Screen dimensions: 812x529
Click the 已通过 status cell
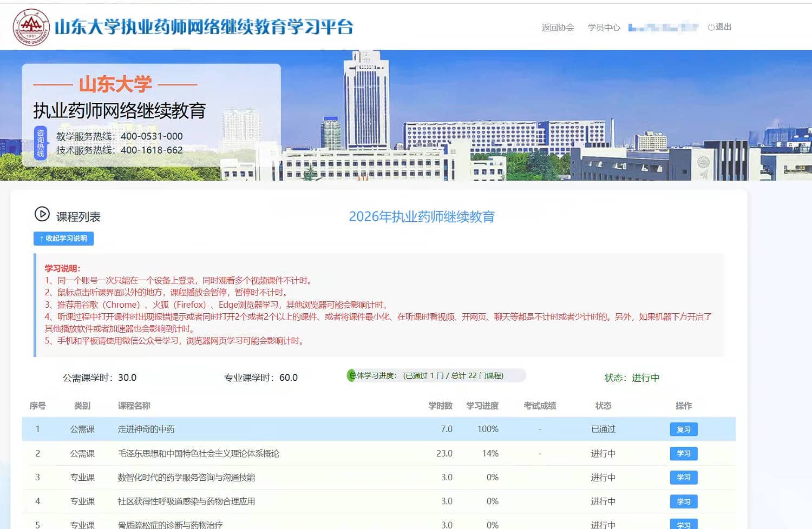[x=603, y=429]
